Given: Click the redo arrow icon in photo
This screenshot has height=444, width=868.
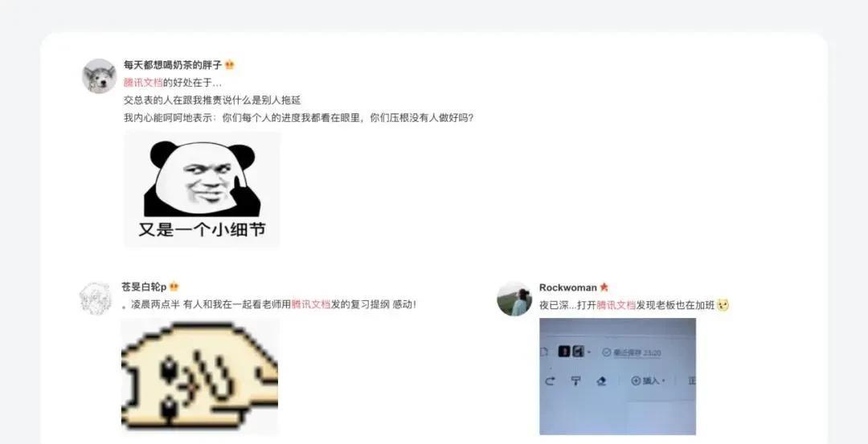Looking at the screenshot, I should coord(550,381).
